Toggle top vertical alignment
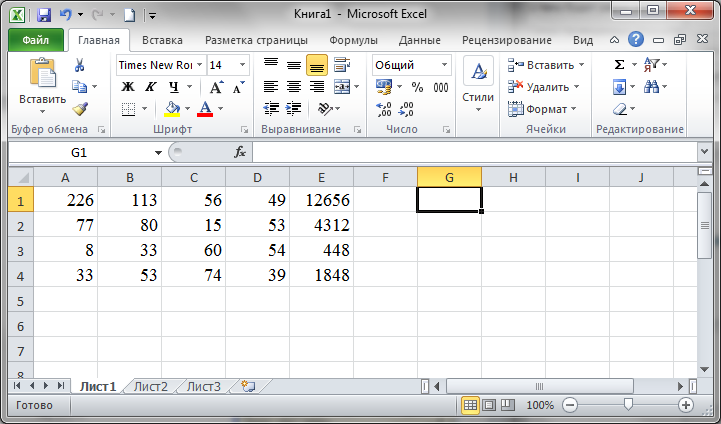 pyautogui.click(x=271, y=65)
